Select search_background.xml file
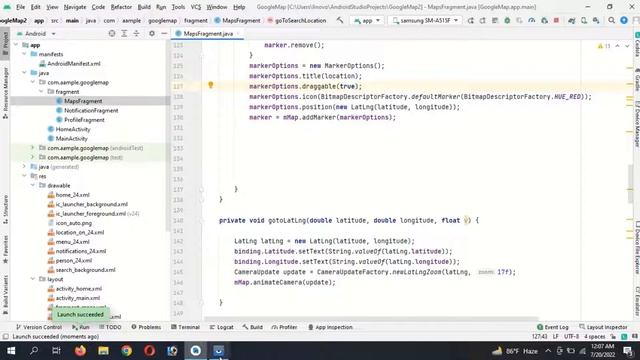The width and height of the screenshot is (640, 360). [85, 270]
